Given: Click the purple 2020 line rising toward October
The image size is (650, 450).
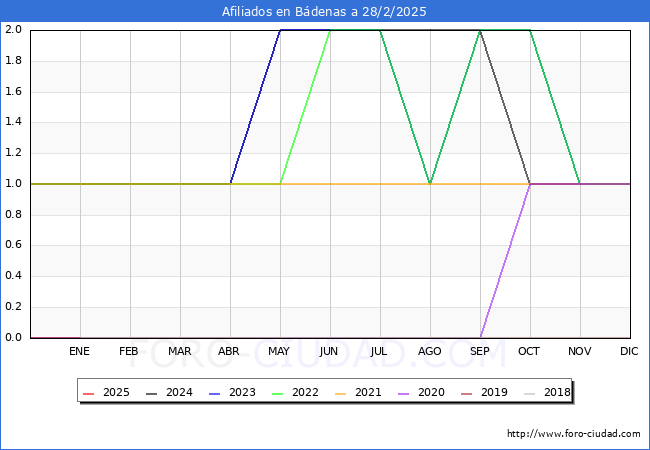Looking at the screenshot, I should point(505,260).
